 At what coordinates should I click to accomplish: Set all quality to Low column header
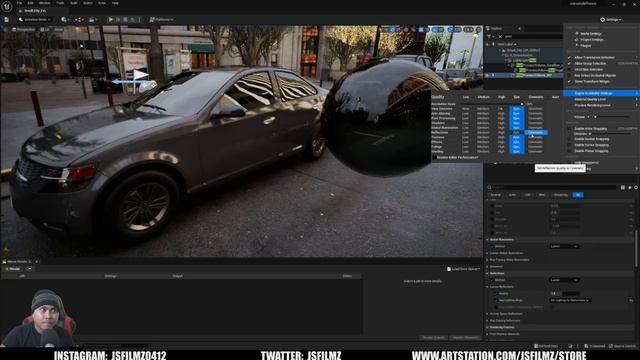pos(466,97)
